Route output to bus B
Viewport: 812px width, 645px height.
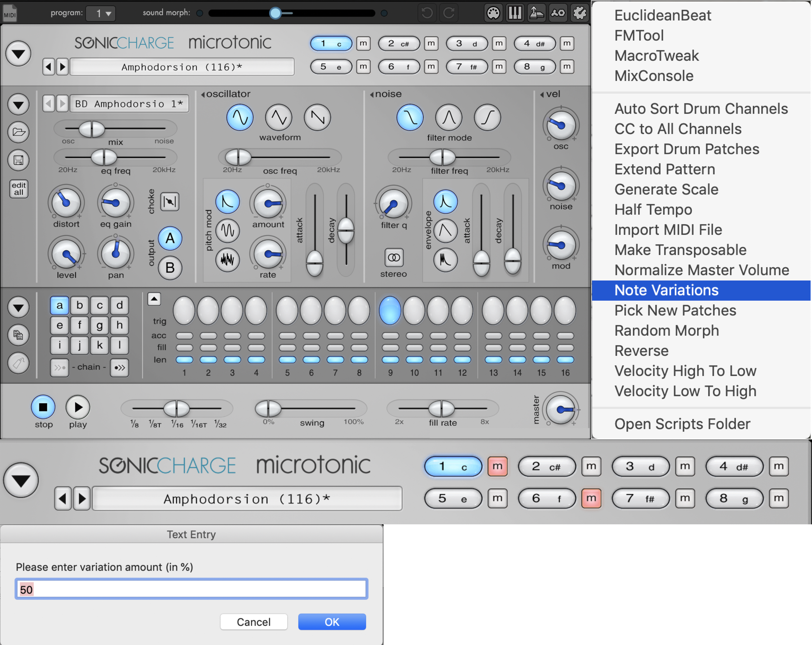click(x=170, y=268)
